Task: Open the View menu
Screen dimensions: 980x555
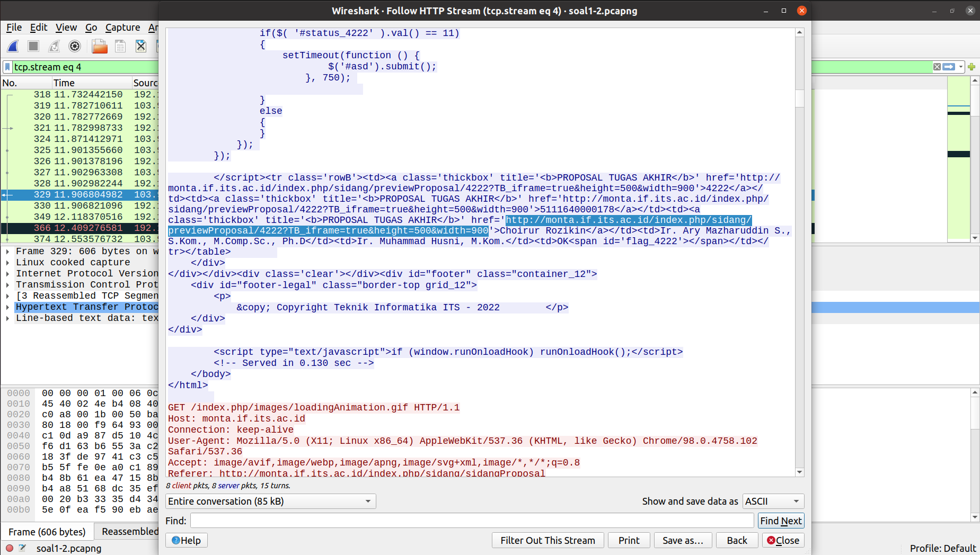Action: (66, 28)
